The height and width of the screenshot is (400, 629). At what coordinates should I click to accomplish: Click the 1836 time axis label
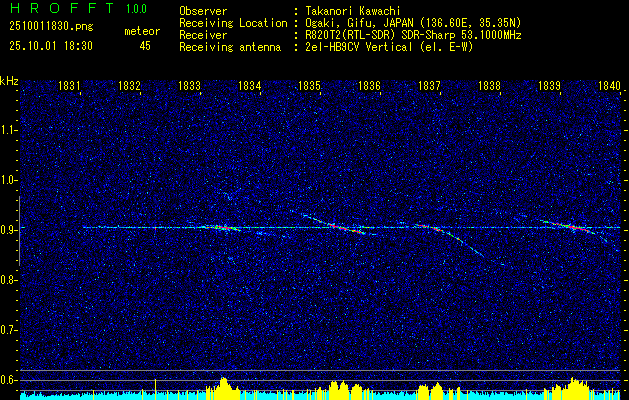tap(369, 85)
